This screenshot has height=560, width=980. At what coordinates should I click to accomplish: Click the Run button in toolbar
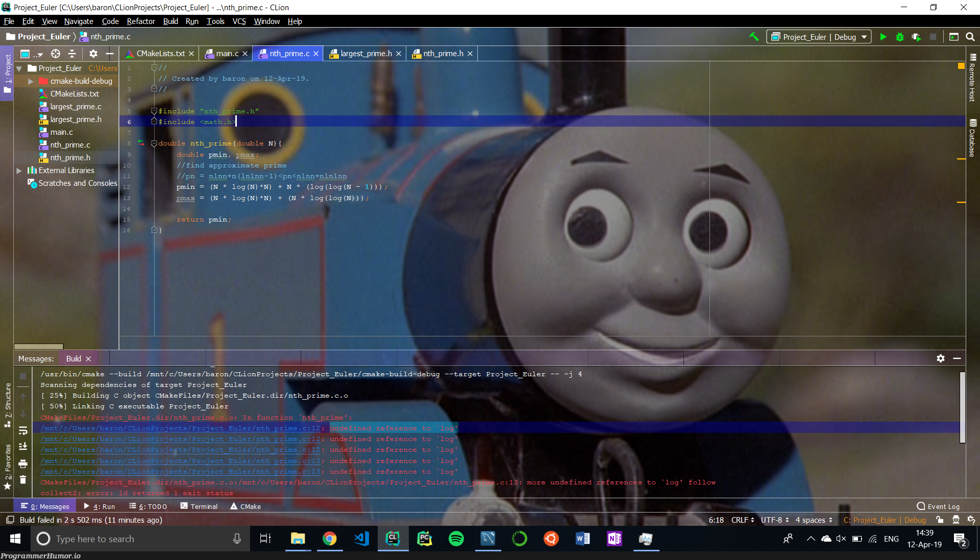[x=883, y=37]
